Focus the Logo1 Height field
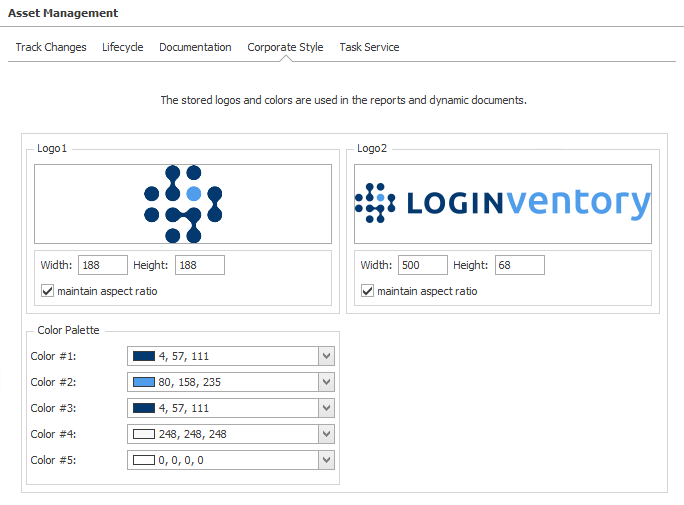Screen dimensions: 684x505 pyautogui.click(x=200, y=265)
